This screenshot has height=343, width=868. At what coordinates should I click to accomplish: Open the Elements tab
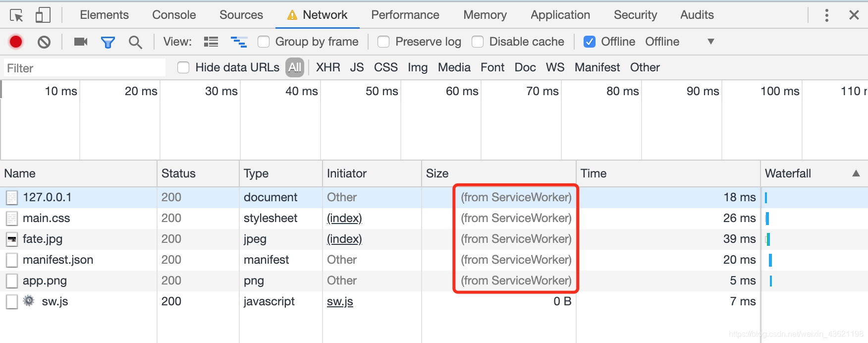click(104, 15)
